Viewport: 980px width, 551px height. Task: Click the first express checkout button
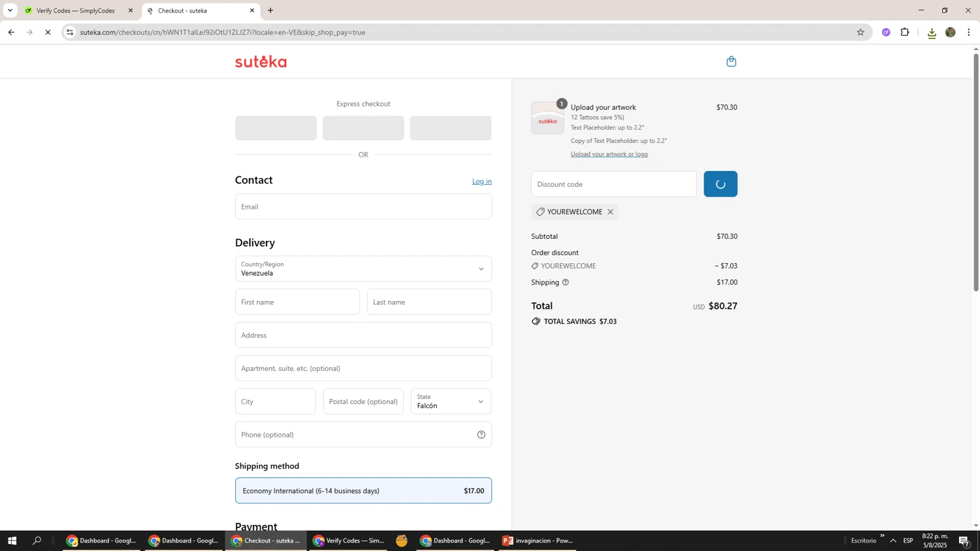pos(276,128)
